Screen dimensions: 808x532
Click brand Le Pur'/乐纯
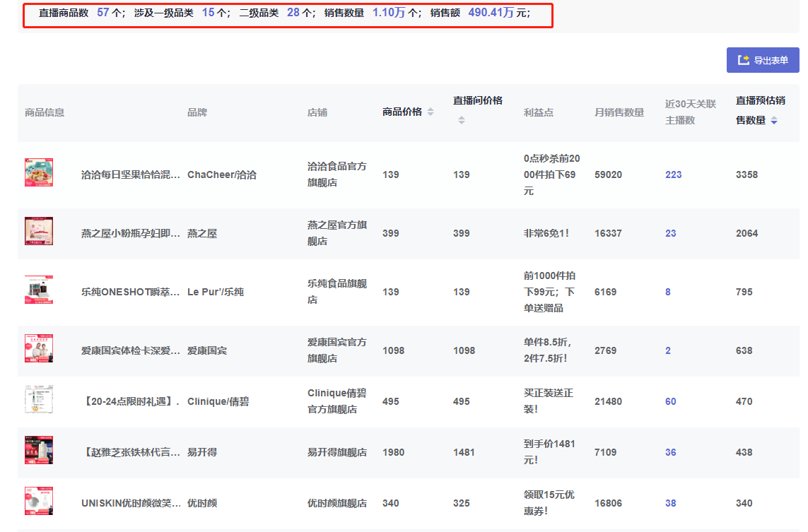[x=216, y=292]
